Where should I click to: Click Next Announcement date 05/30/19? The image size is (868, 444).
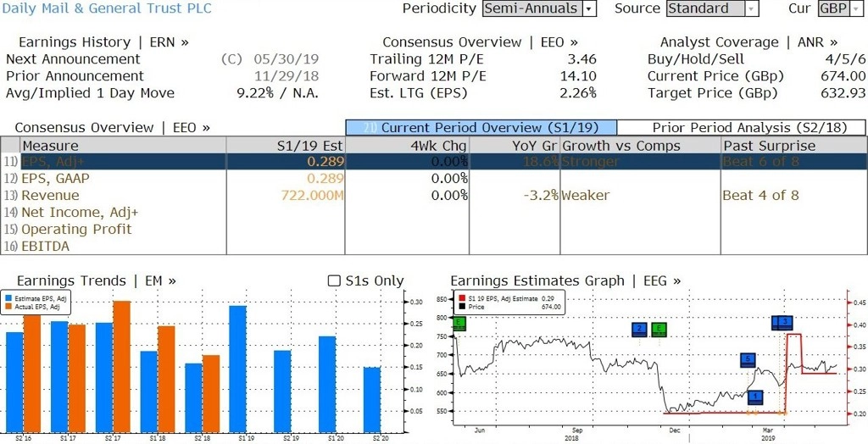pyautogui.click(x=287, y=59)
